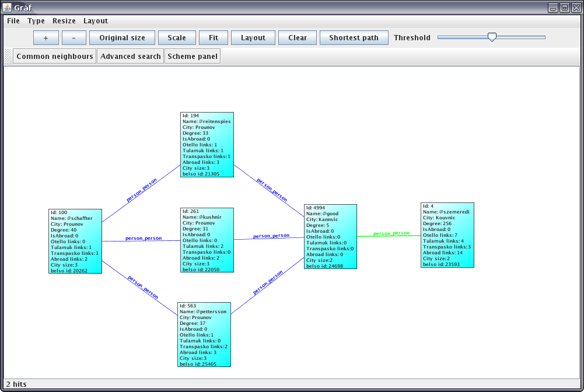Expand the Layout menu in menu bar
Viewport: 584px width, 392px height.
[x=96, y=21]
